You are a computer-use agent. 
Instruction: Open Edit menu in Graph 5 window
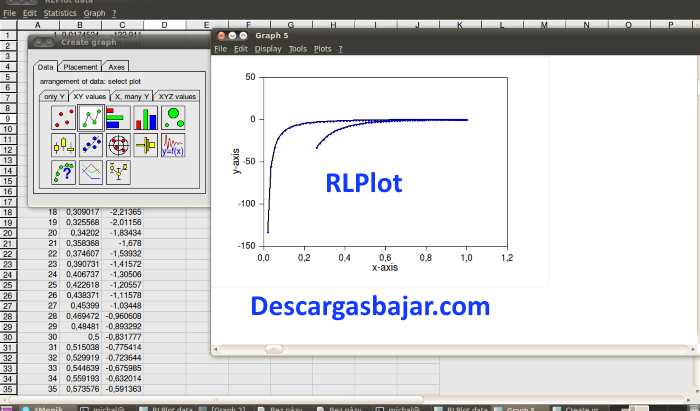coord(241,49)
